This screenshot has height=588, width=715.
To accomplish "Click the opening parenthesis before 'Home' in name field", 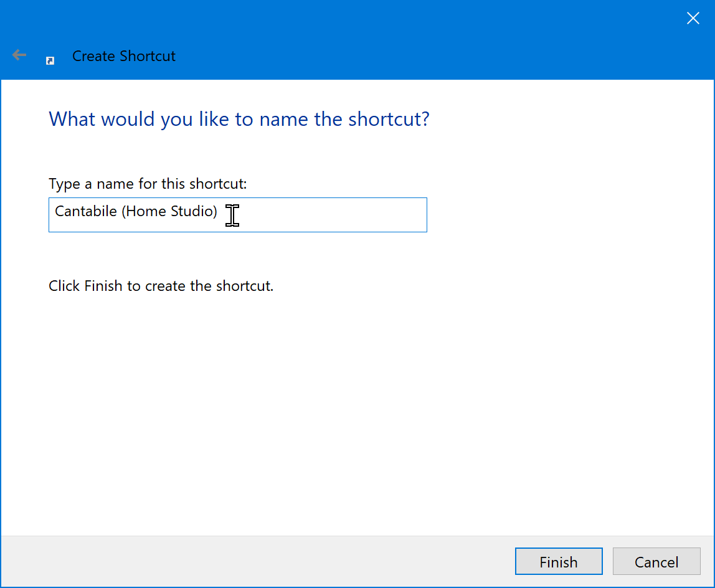I will click(124, 212).
